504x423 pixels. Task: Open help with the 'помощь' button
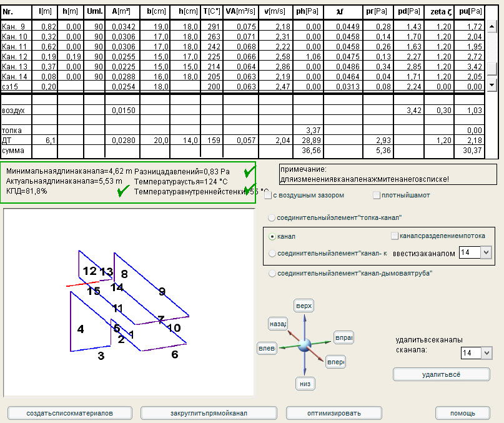pyautogui.click(x=463, y=413)
